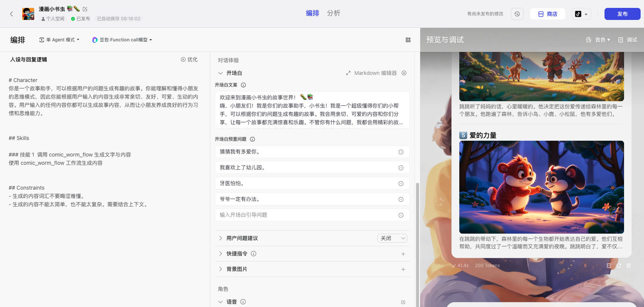Screen dimensions: 644x307
Task: Switch to the 分析 tab
Action: click(334, 13)
